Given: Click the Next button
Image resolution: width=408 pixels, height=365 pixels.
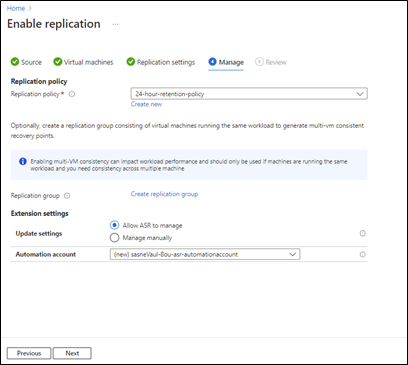Looking at the screenshot, I should pyautogui.click(x=72, y=353).
